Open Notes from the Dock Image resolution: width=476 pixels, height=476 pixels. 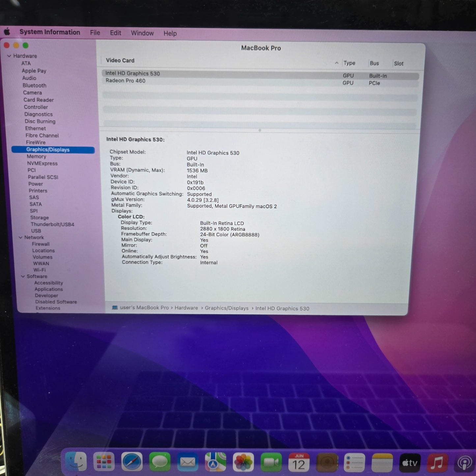click(x=382, y=463)
